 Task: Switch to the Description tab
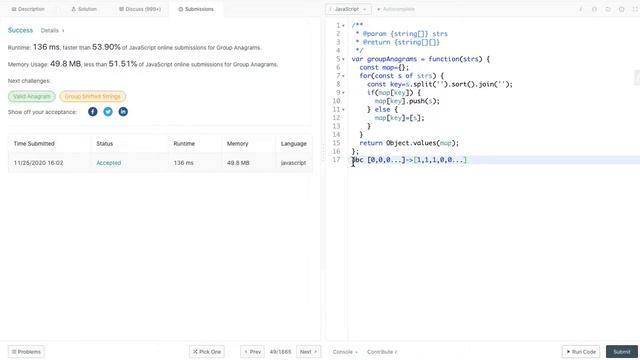[x=28, y=9]
